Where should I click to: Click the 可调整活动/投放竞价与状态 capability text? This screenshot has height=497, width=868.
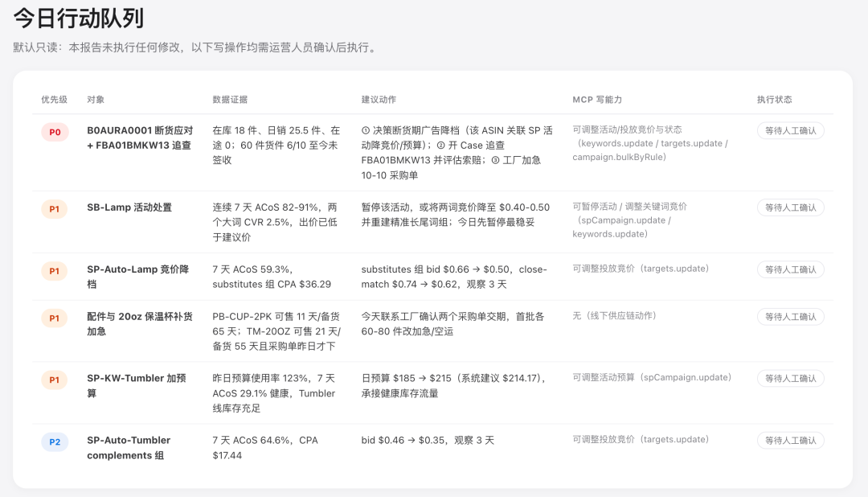click(650, 143)
